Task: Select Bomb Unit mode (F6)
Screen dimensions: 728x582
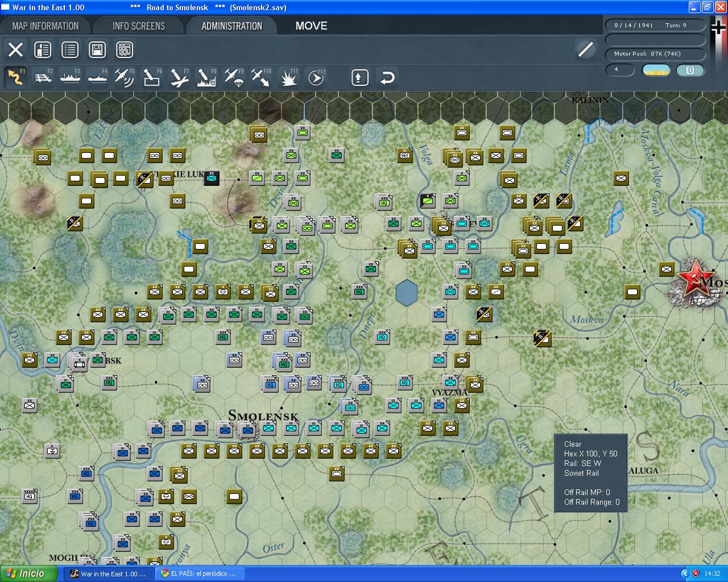Action: 152,77
